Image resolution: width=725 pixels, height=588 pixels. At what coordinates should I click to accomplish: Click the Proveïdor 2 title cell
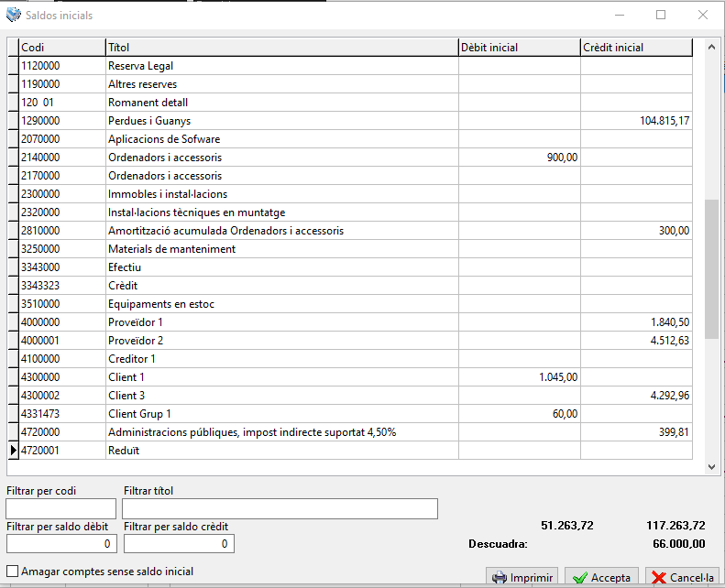click(282, 341)
